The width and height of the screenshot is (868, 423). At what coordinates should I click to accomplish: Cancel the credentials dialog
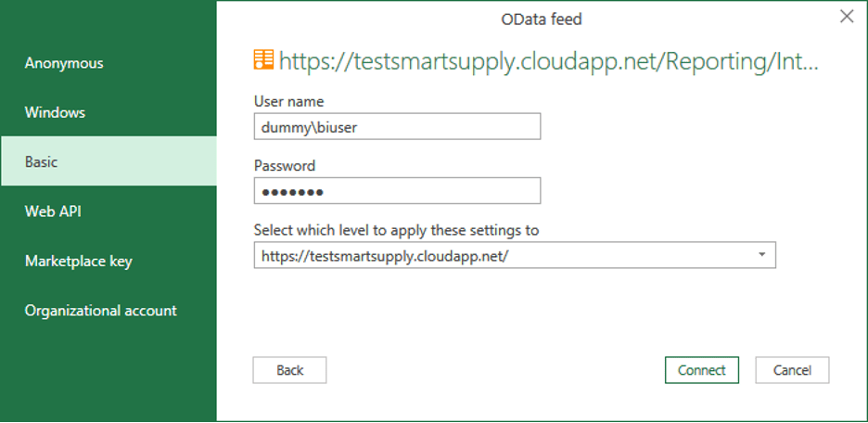click(x=792, y=370)
